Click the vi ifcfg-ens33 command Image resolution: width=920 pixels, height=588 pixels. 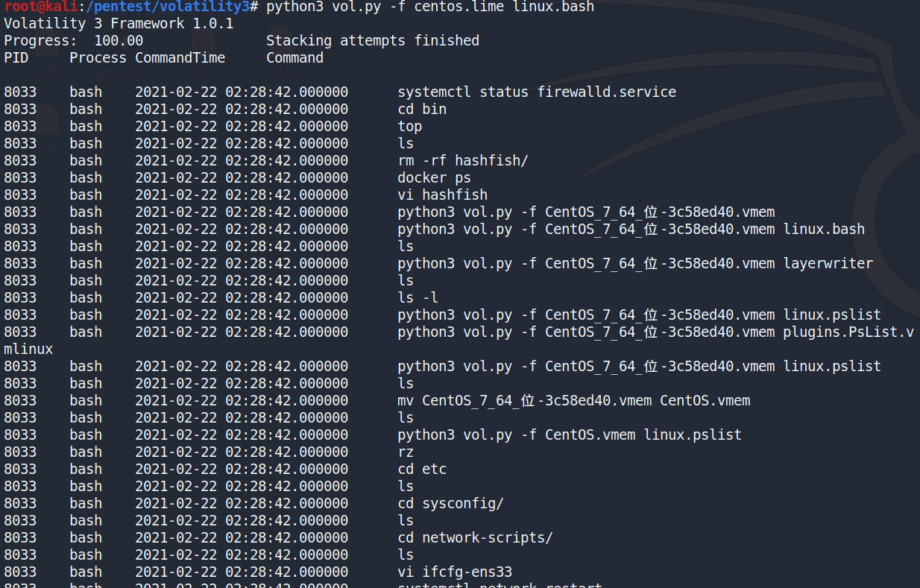[x=455, y=572]
